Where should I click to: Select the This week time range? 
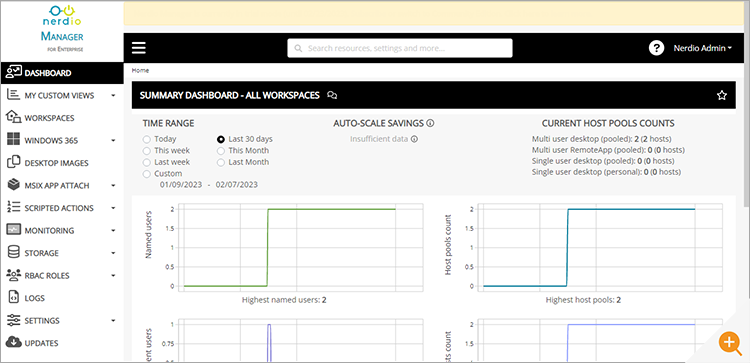tap(146, 151)
